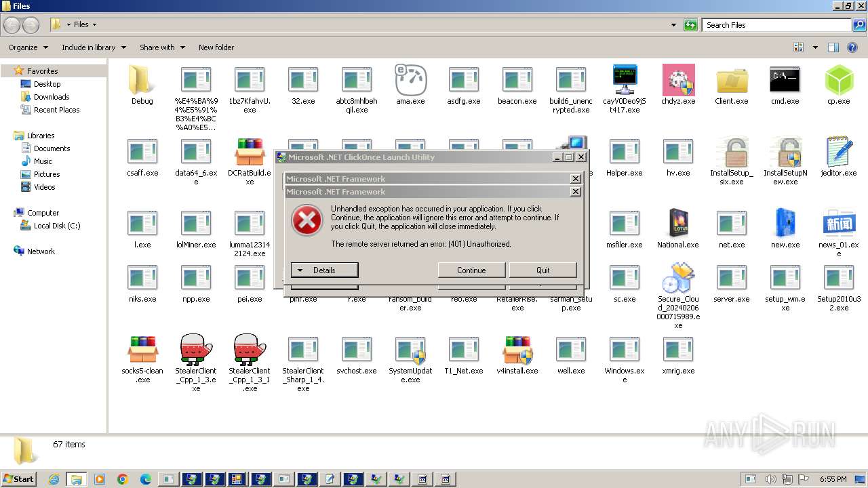Open Explorer help question mark
Viewport: 868px width, 488px height.
[x=853, y=47]
